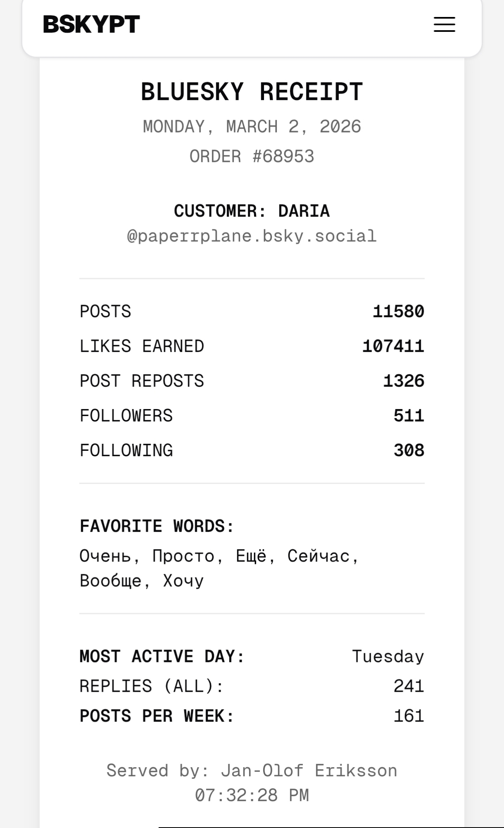Click the Following count 308
The image size is (504, 828).
click(408, 450)
